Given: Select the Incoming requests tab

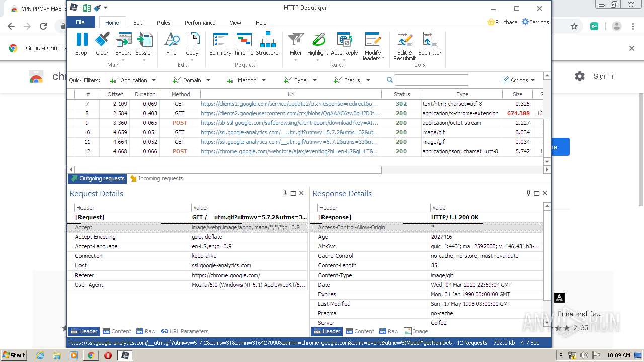Looking at the screenshot, I should pos(156,178).
